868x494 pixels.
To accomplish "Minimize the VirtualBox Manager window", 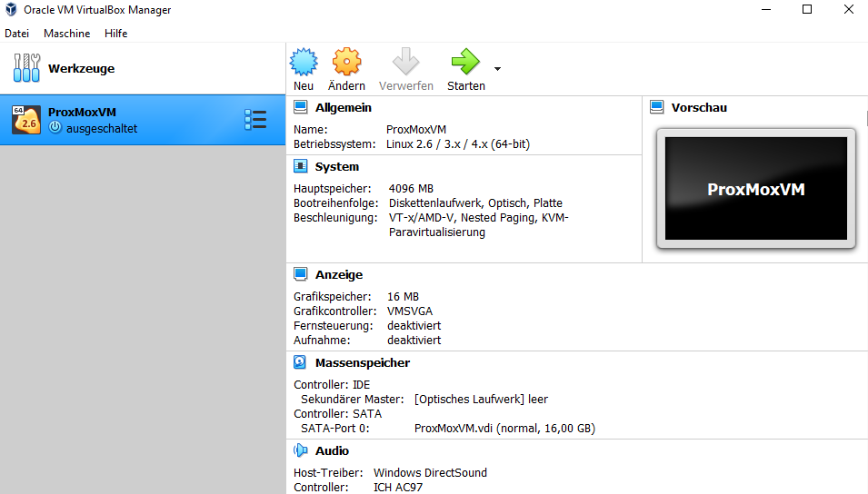I will 766,9.
